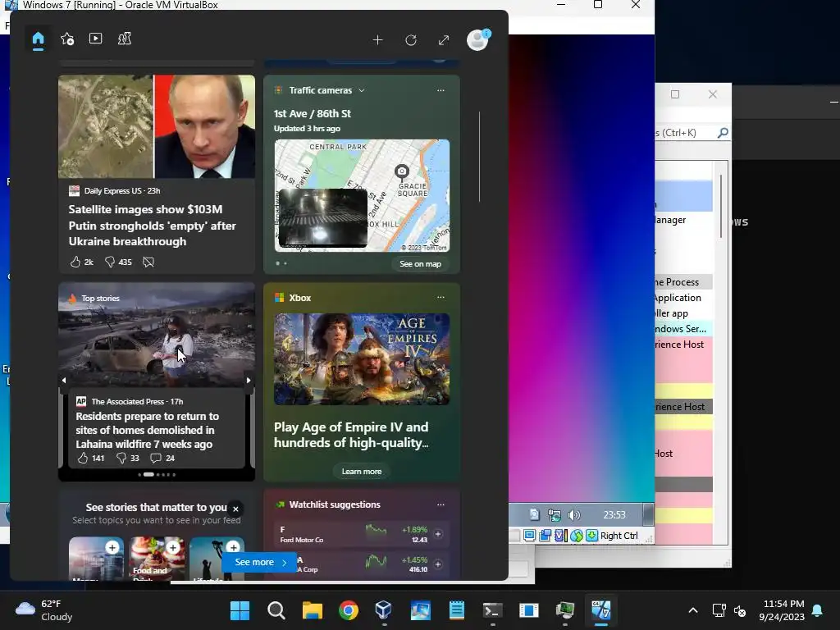The height and width of the screenshot is (630, 840).
Task: Refresh the widgets feed
Action: pyautogui.click(x=411, y=40)
